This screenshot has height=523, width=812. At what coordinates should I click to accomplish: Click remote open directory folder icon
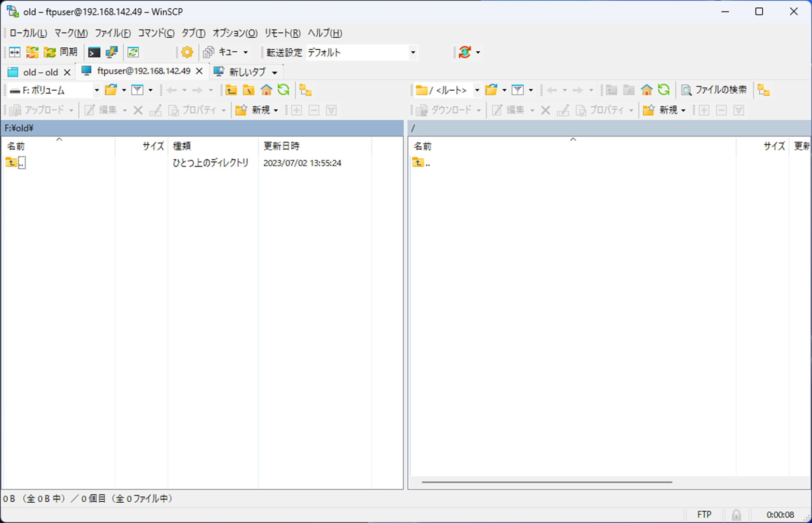click(491, 90)
